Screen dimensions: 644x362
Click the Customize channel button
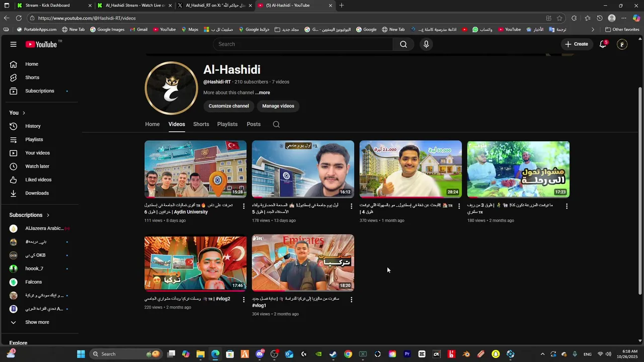pyautogui.click(x=229, y=106)
